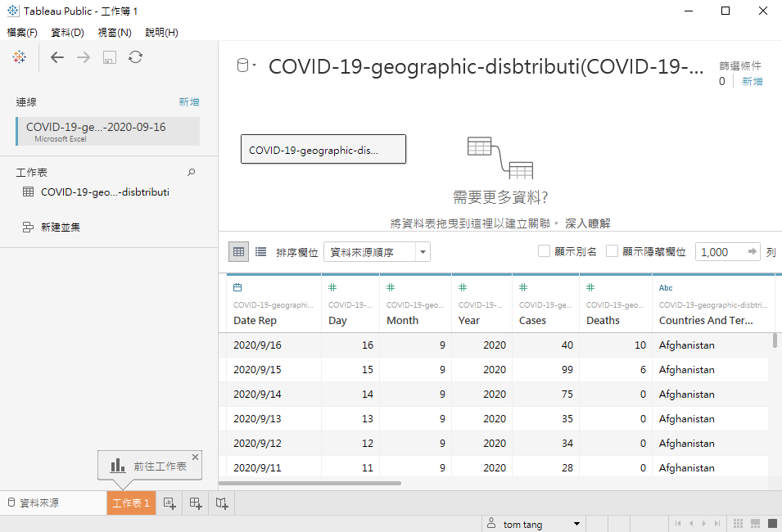Click the Cases value 99 cell
This screenshot has width=782, height=532.
545,369
